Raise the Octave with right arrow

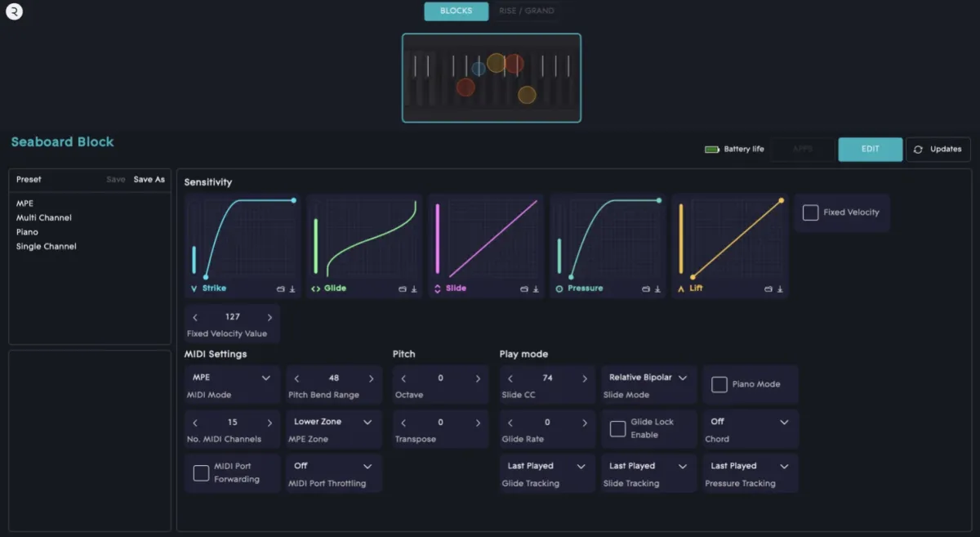pos(479,378)
